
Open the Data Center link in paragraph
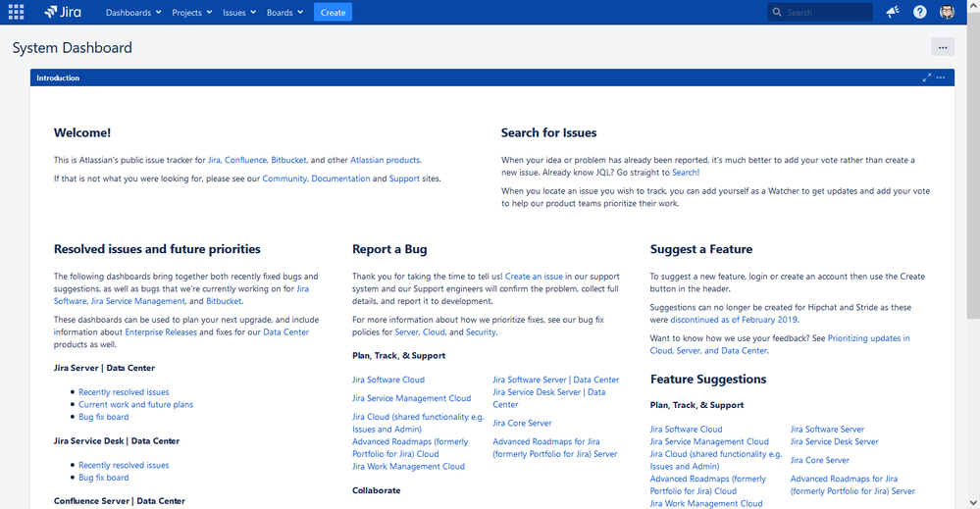(285, 332)
